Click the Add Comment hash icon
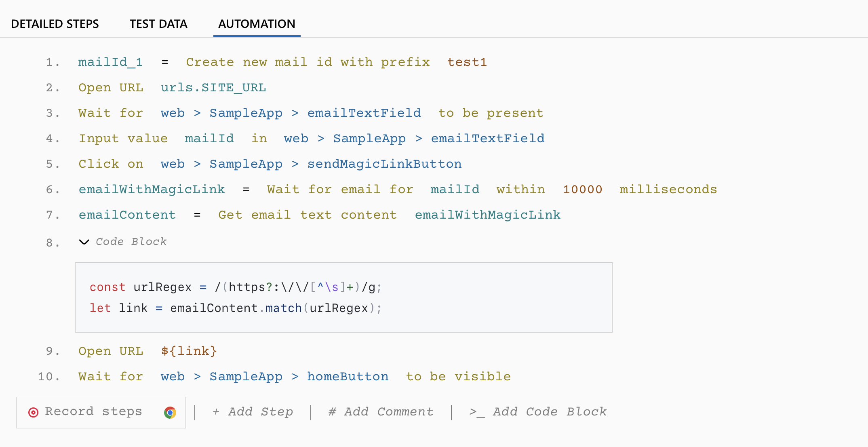The height and width of the screenshot is (447, 868). pyautogui.click(x=332, y=411)
